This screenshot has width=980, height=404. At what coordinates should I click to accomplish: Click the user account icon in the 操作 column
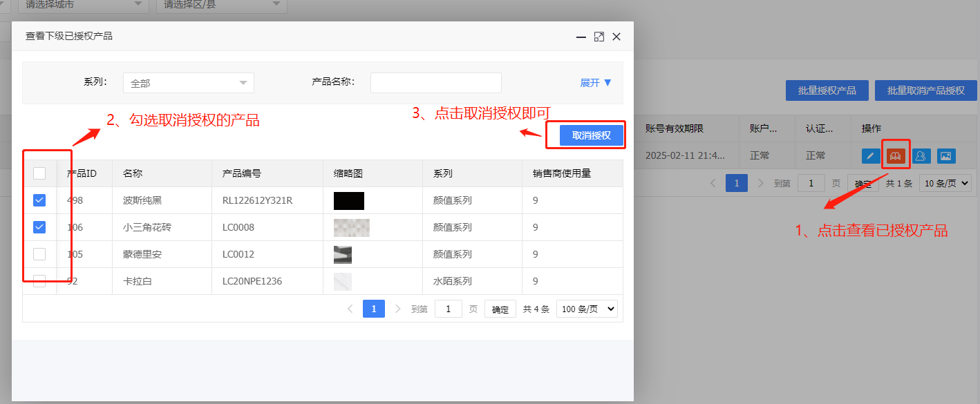[x=921, y=156]
